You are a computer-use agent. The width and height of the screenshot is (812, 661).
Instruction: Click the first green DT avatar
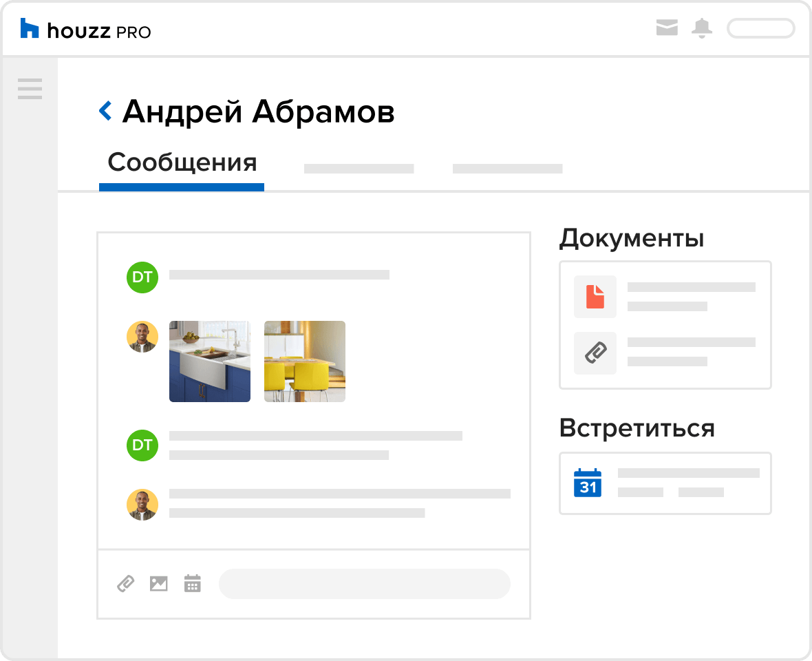tap(142, 277)
